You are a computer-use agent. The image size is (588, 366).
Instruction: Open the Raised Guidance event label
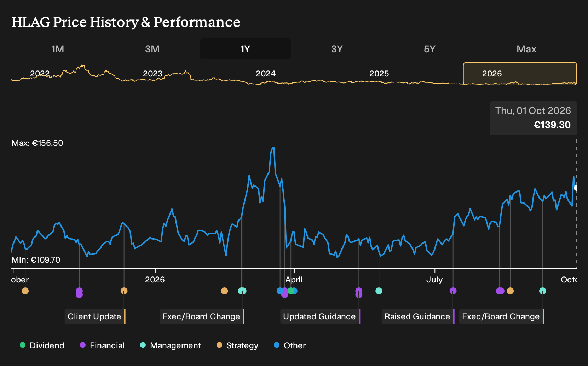(x=418, y=316)
